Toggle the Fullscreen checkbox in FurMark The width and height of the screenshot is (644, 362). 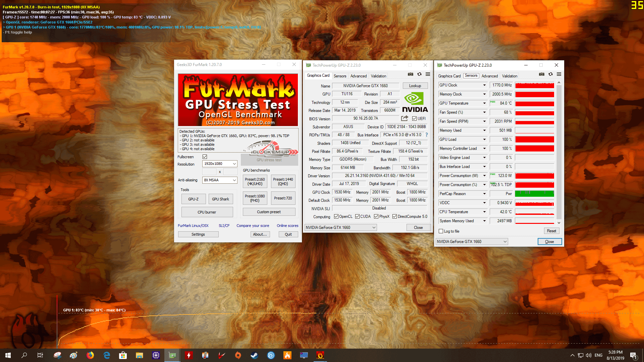pos(205,157)
